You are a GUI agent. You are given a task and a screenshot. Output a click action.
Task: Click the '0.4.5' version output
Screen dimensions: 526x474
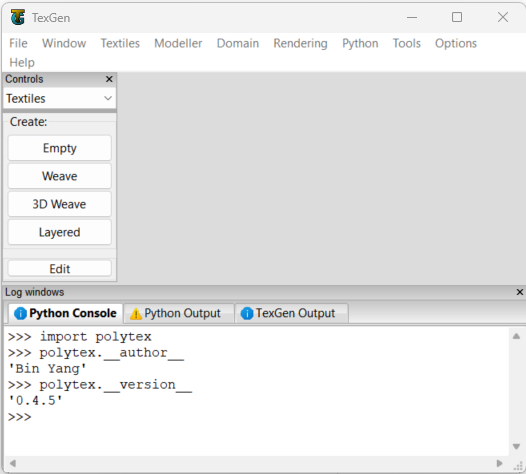(35, 401)
